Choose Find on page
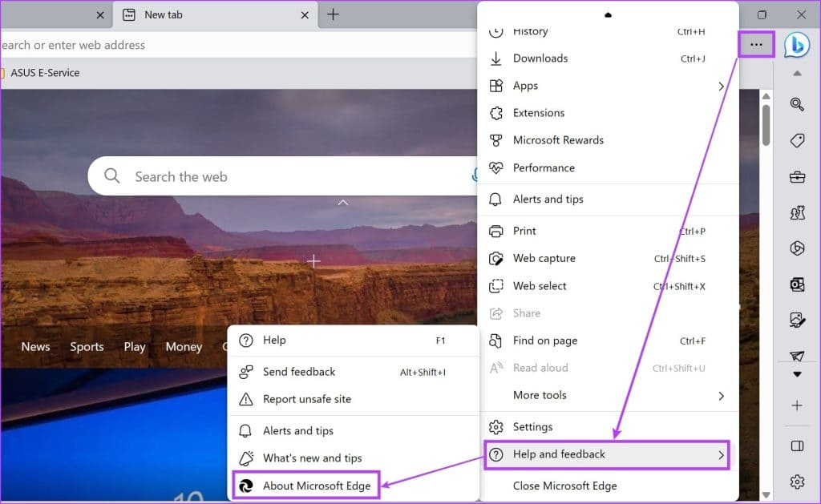821x504 pixels. (x=608, y=341)
